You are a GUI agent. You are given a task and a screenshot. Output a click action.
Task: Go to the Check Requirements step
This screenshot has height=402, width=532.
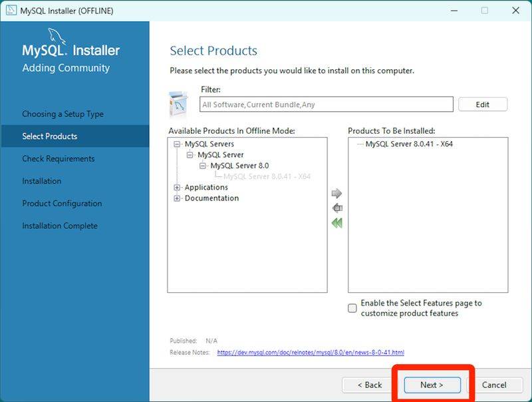59,158
